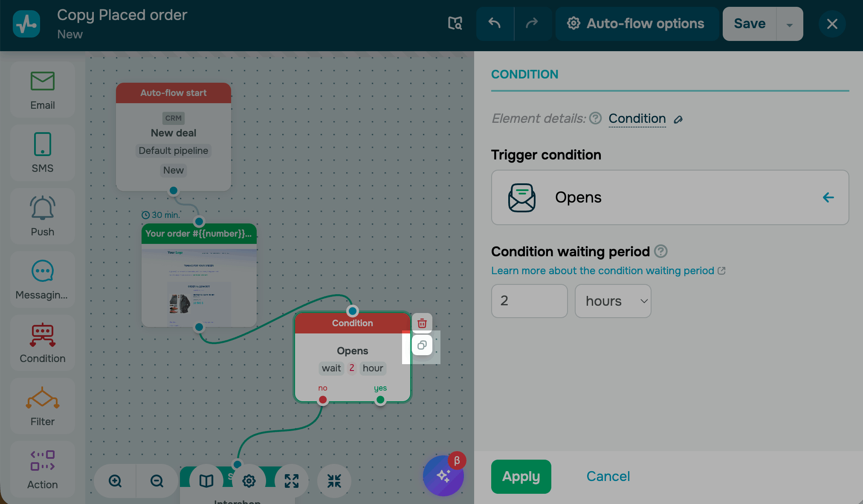863x504 pixels.
Task: Duplicate the Condition block with copy icon
Action: point(422,345)
